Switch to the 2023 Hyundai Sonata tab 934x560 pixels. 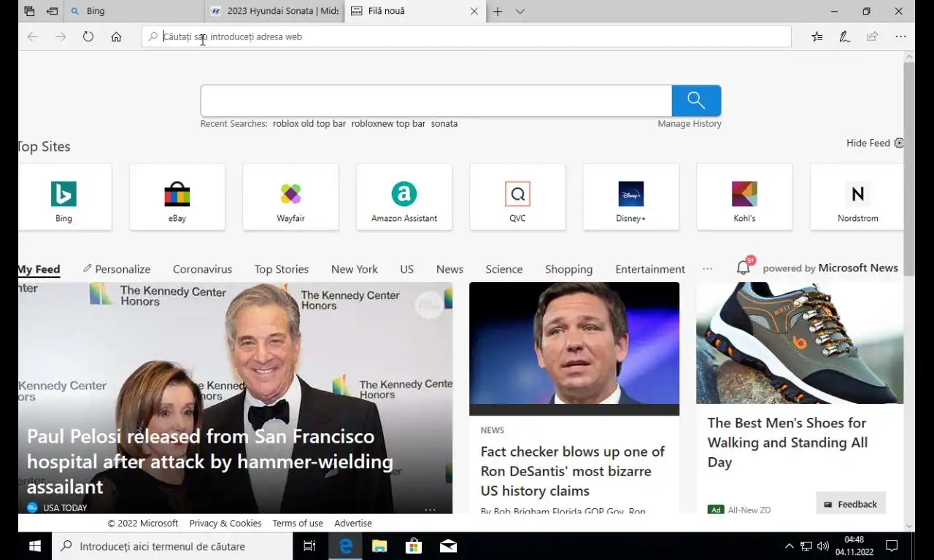pyautogui.click(x=274, y=11)
